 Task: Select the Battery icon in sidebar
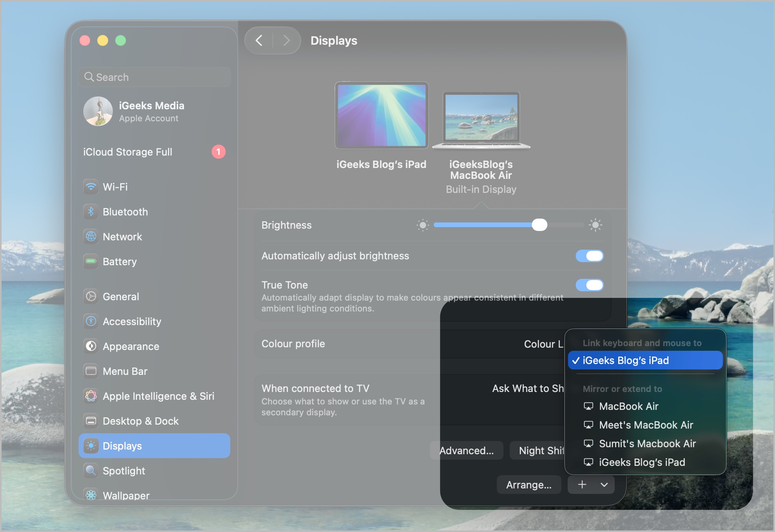pos(91,261)
